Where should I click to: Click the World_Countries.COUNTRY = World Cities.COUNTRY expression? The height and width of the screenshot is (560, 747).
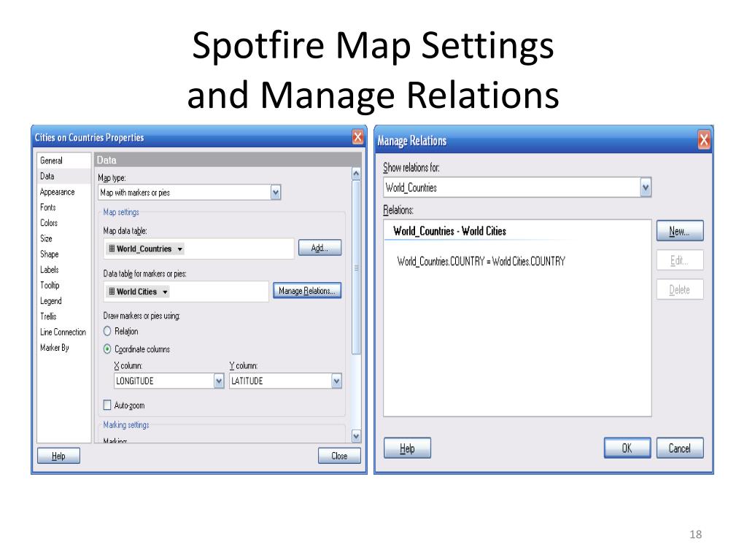coord(481,262)
